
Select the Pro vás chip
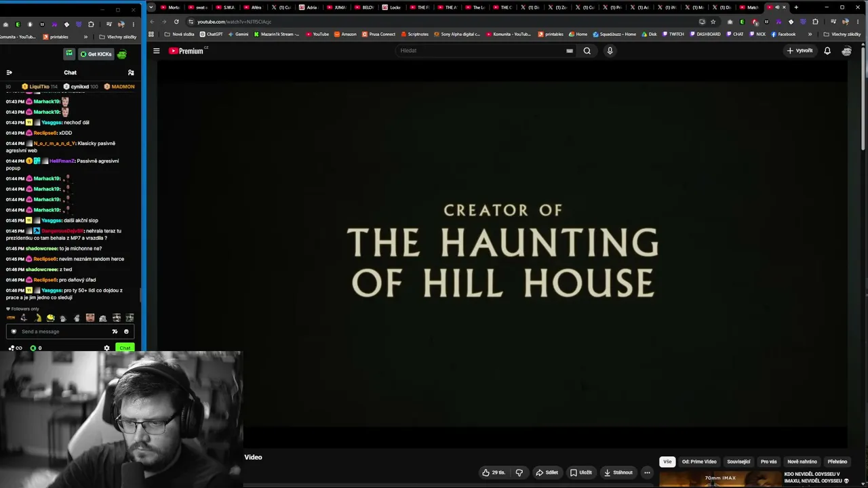(x=768, y=462)
